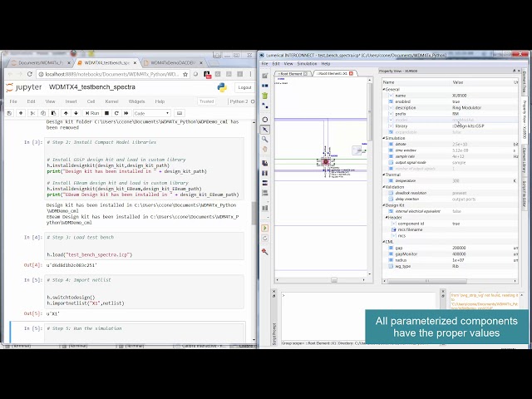Move the selected cell down
Screen dimensions: 532x399
click(x=76, y=113)
